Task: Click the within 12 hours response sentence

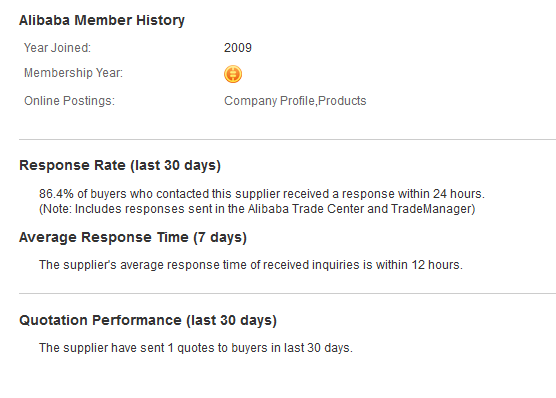Action: (x=251, y=265)
